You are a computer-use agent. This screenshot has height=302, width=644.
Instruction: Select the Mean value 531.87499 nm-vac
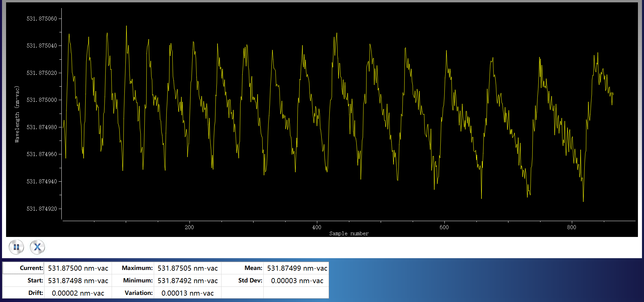coord(296,268)
